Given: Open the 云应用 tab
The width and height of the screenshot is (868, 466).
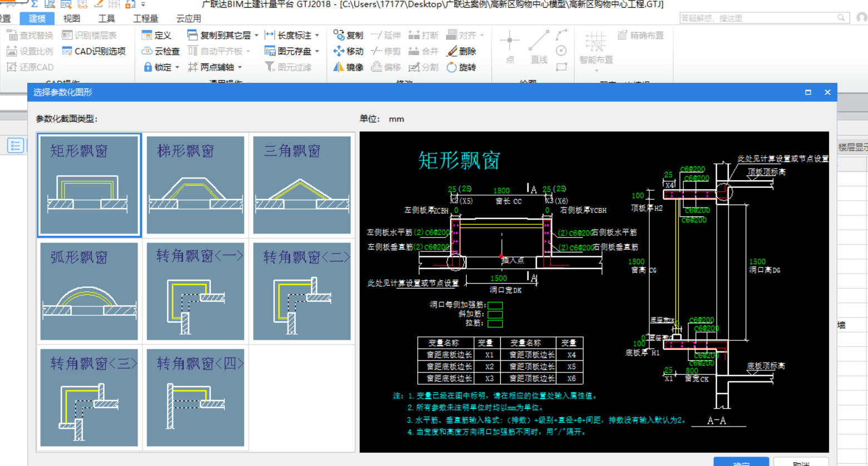Looking at the screenshot, I should [189, 18].
